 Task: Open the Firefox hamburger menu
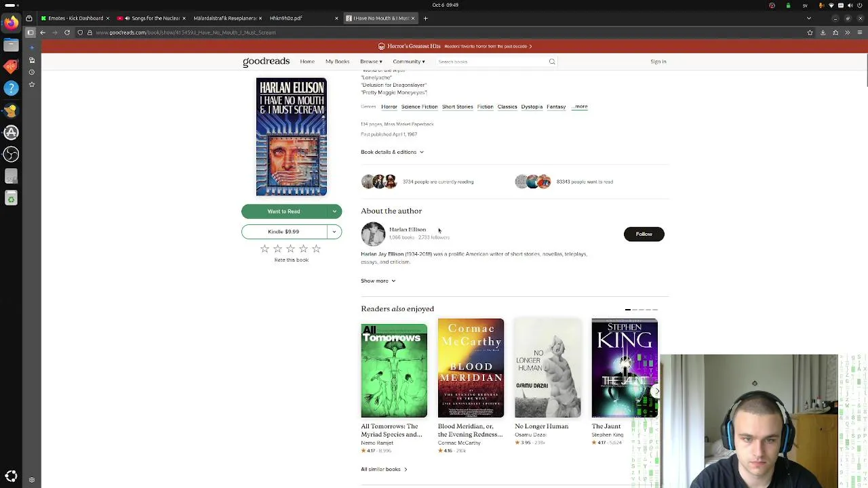[860, 33]
